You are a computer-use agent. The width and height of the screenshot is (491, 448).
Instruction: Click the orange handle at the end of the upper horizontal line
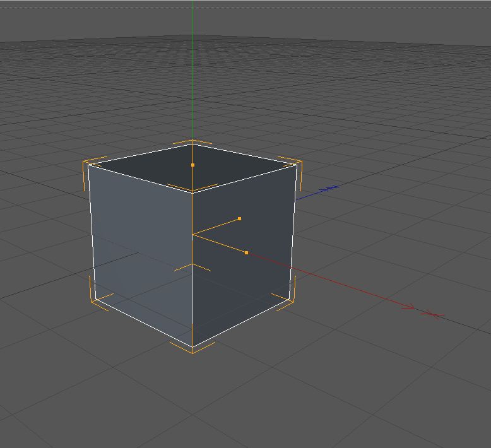coord(240,218)
